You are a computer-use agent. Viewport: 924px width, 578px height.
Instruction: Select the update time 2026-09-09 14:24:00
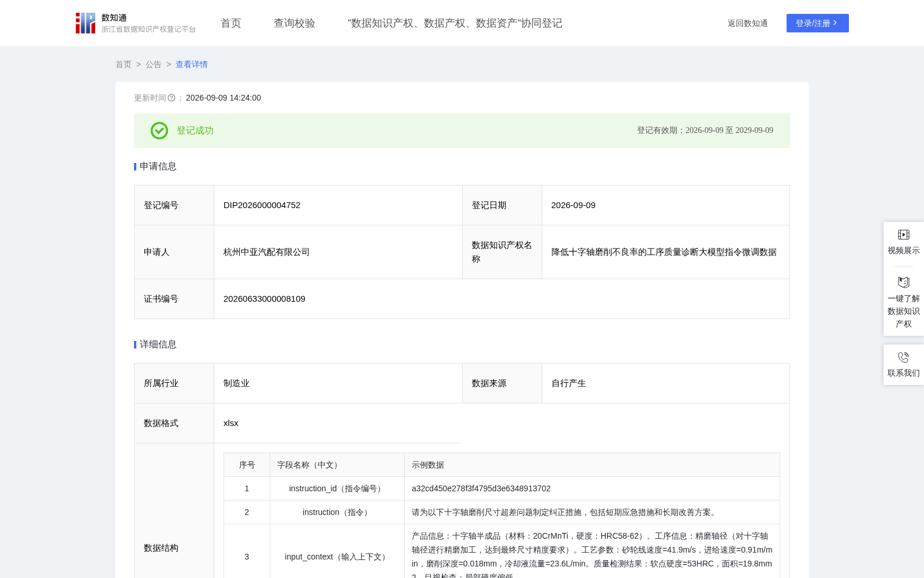coord(223,98)
